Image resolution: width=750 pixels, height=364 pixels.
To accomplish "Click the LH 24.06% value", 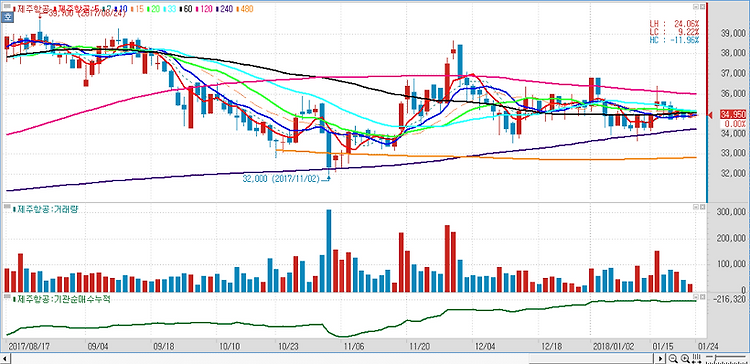I will coord(674,23).
